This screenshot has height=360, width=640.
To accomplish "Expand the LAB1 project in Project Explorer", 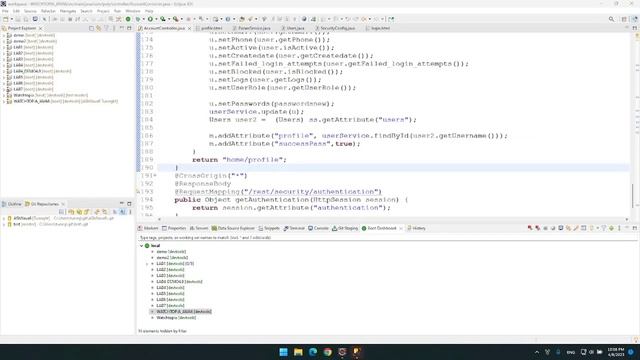I will tap(4, 47).
